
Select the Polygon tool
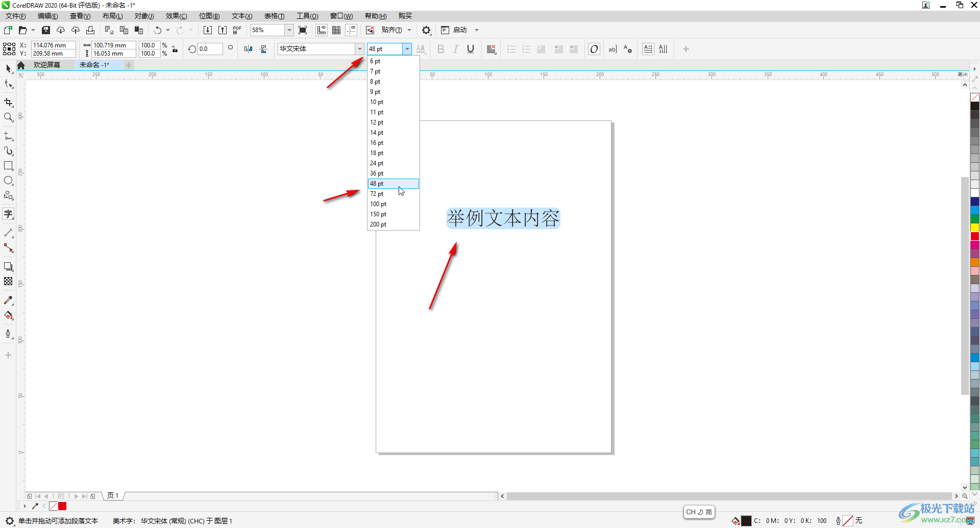point(8,195)
